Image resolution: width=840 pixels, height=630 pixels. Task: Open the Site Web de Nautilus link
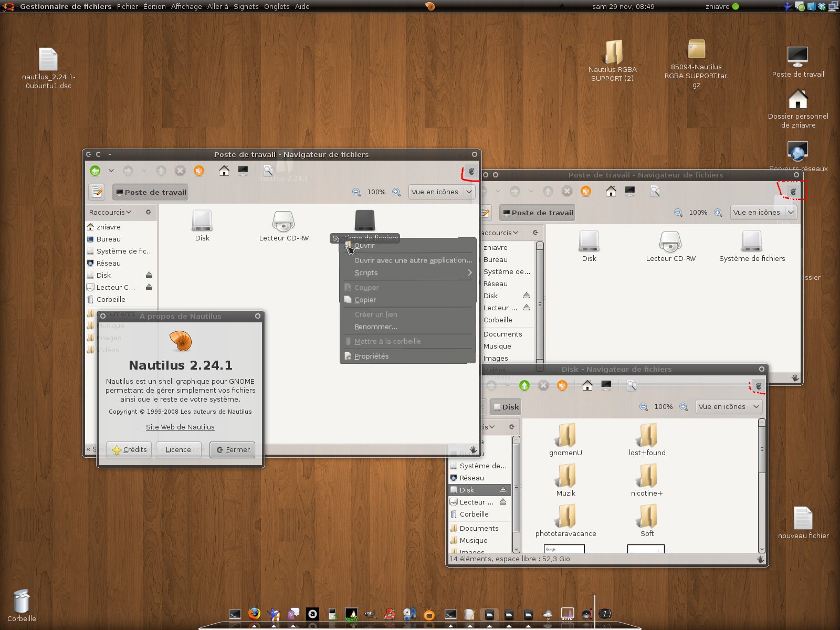pyautogui.click(x=180, y=427)
